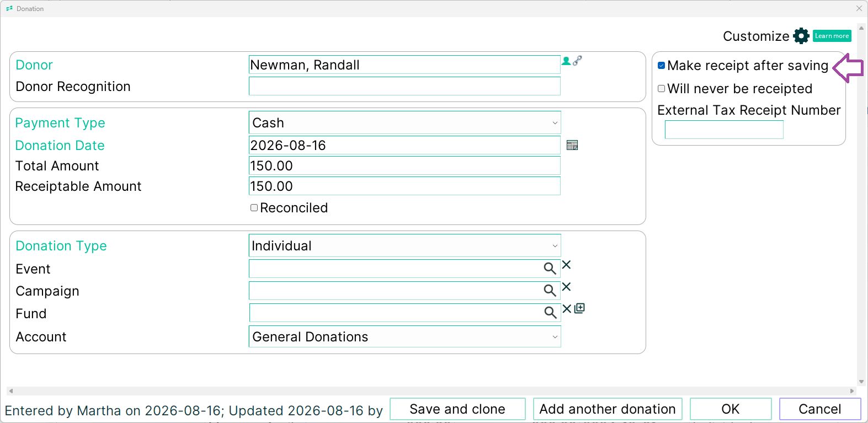This screenshot has width=868, height=423.
Task: Click the horizontal scrollbar at the bottom
Action: (431, 391)
